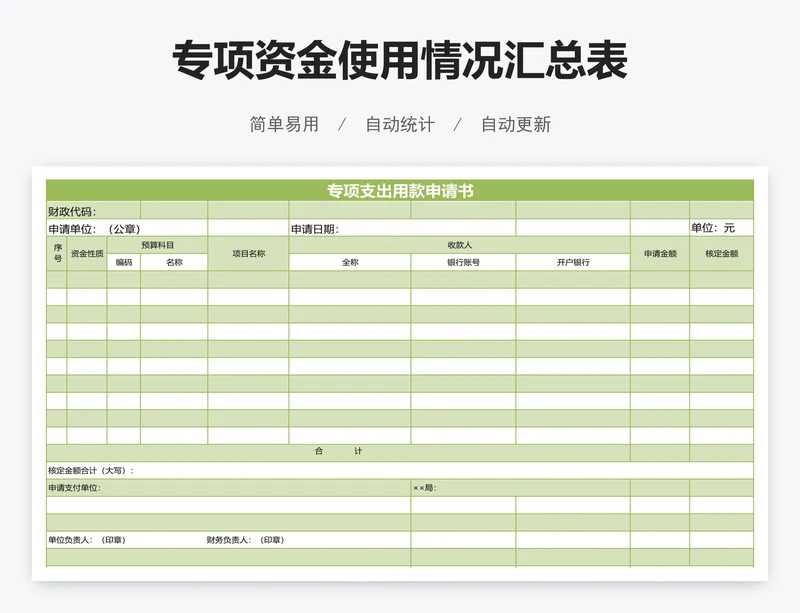The image size is (800, 613).
Task: Select the text 自动更新
Action: click(x=516, y=124)
